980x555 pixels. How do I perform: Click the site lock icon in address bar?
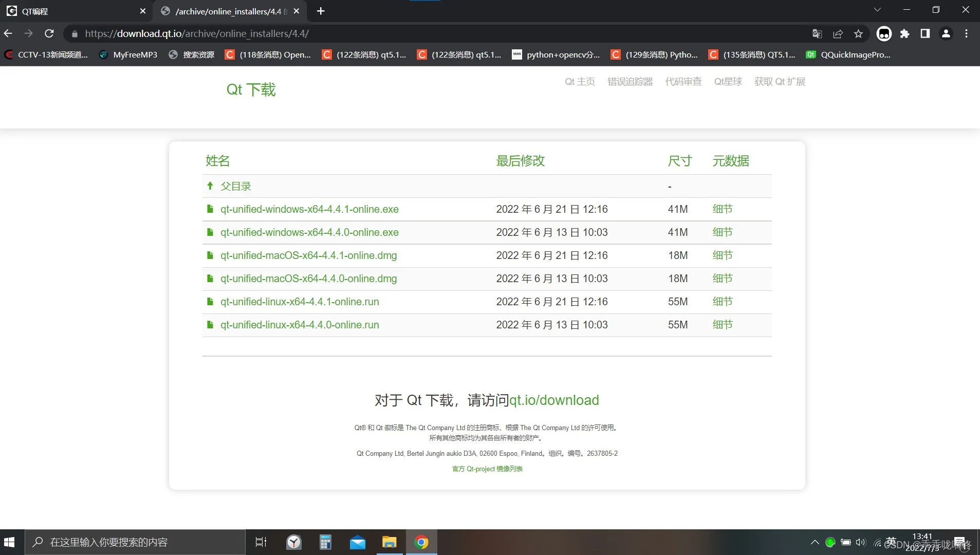coord(75,33)
